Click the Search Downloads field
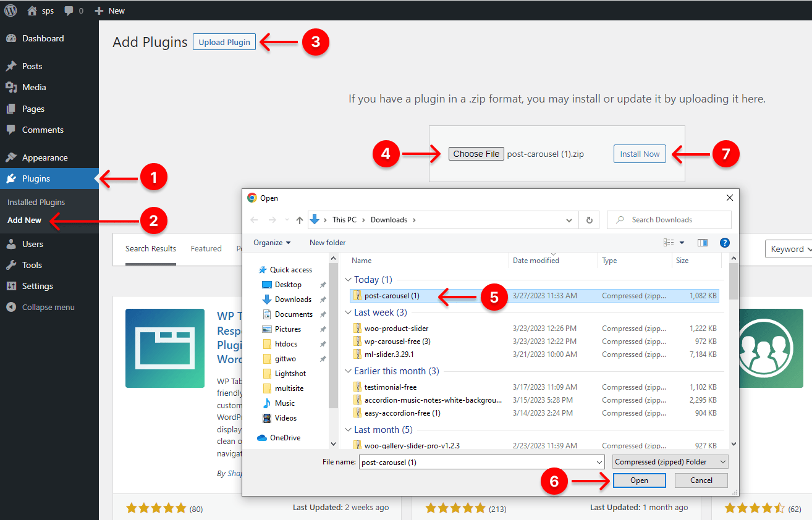Viewport: 812px width, 520px height. point(669,220)
